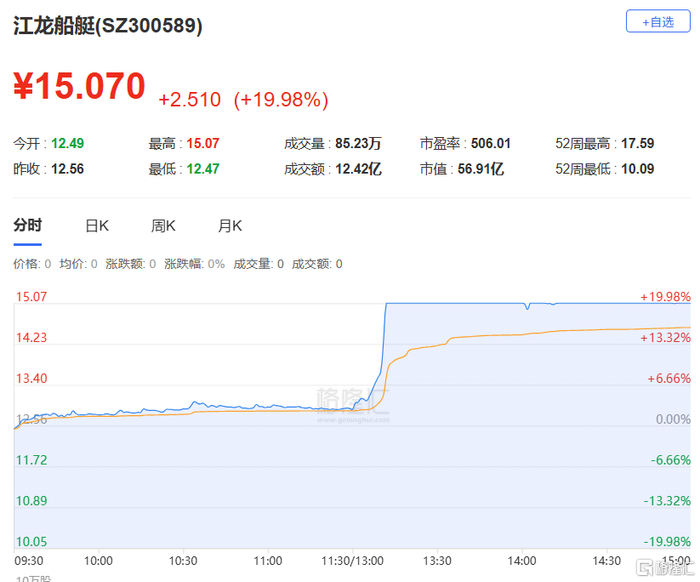The image size is (700, 582).
Task: Click the percentage change (+19.98%)
Action: [x=281, y=100]
